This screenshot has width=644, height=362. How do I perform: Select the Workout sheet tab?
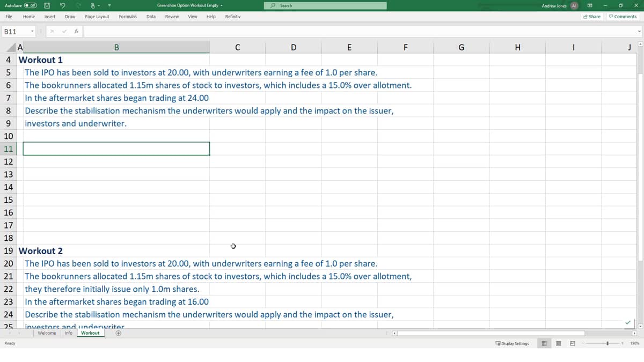(90, 333)
